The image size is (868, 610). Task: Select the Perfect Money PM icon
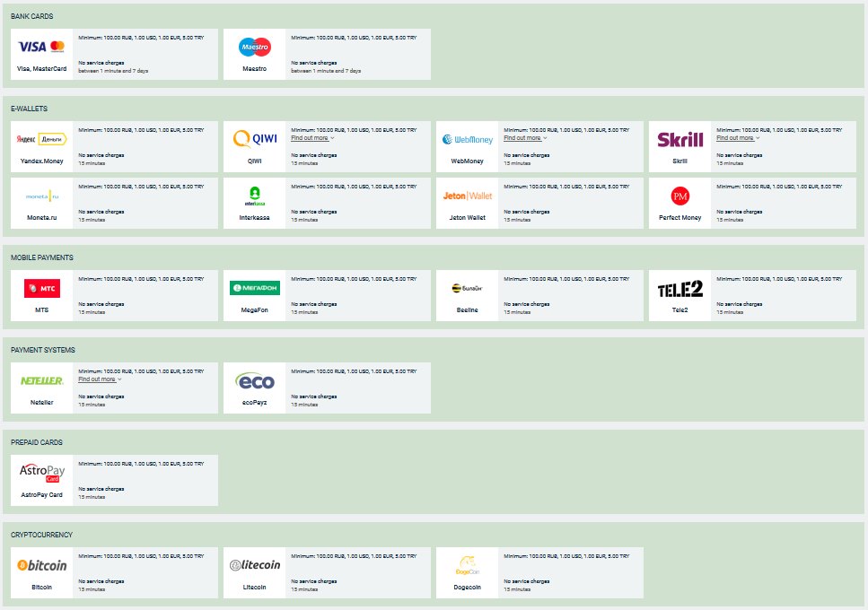(679, 196)
